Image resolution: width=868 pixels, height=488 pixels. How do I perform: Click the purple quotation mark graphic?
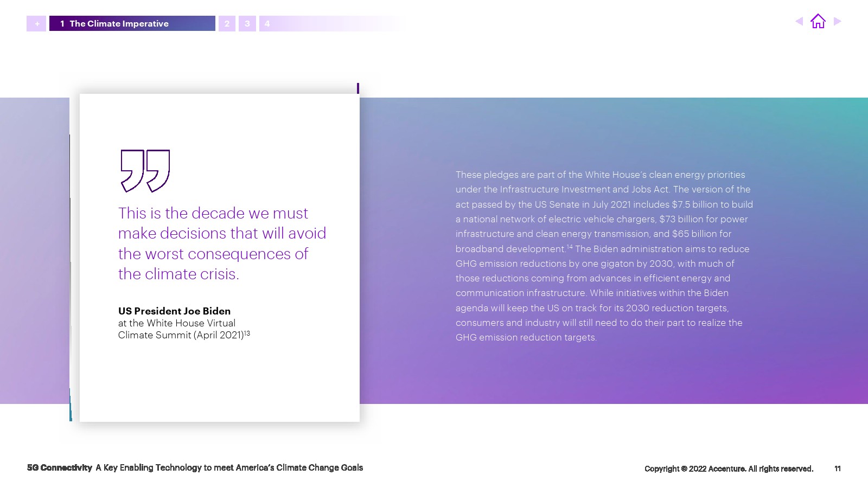point(145,171)
